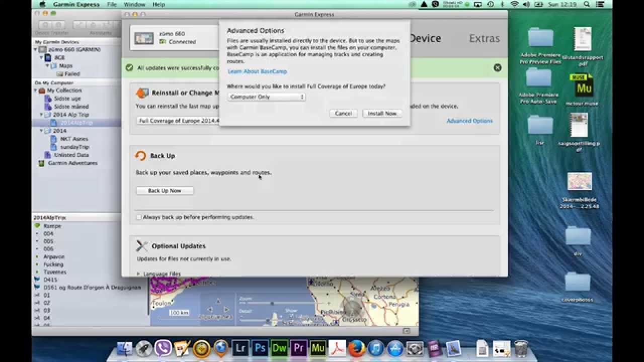Open Garmin Express from the Dock
This screenshot has width=644, height=362.
(221, 348)
